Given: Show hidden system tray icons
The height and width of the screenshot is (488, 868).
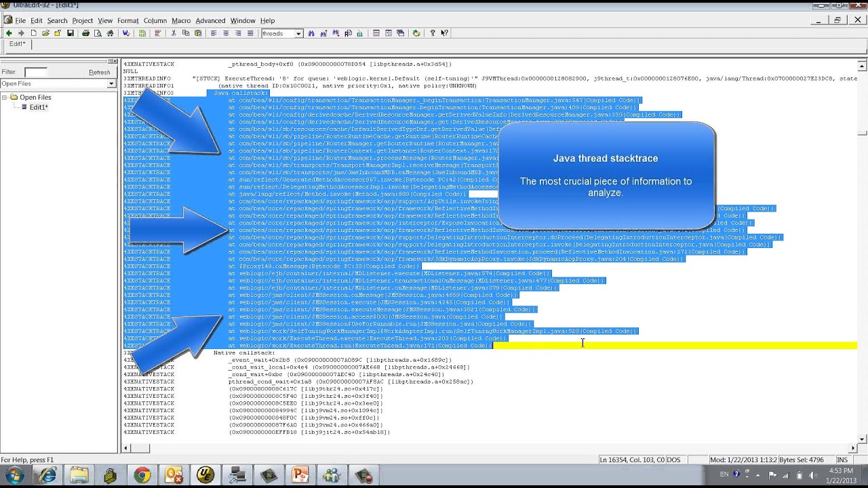Looking at the screenshot, I should click(x=757, y=475).
